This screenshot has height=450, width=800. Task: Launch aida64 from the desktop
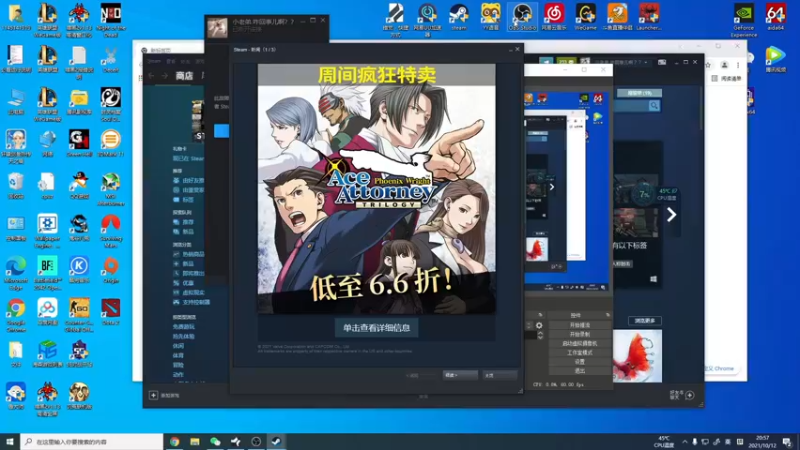776,17
